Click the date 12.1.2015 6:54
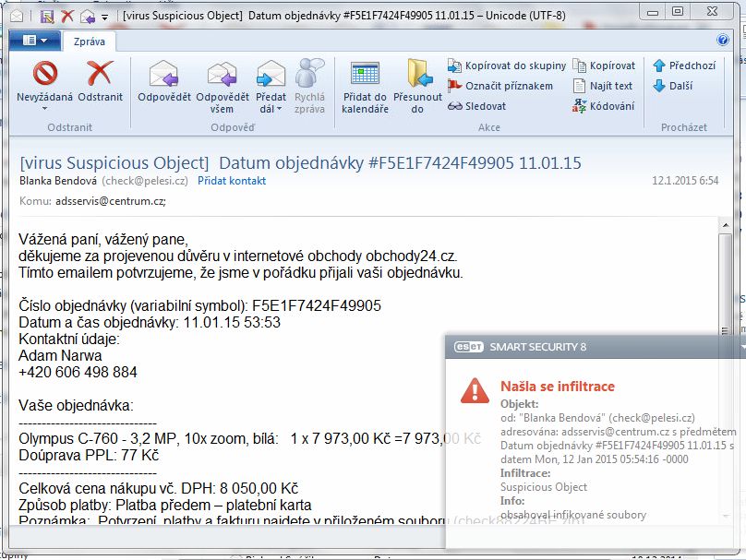746x560 pixels. click(x=685, y=181)
